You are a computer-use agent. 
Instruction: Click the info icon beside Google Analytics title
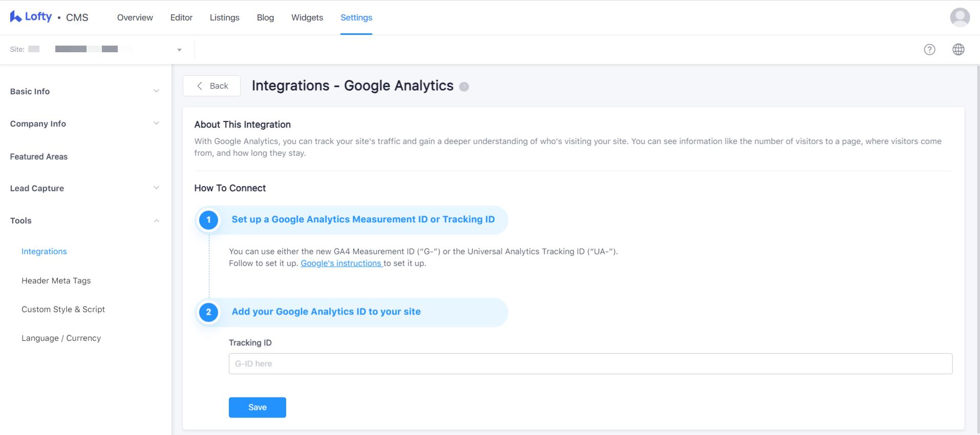click(x=464, y=87)
